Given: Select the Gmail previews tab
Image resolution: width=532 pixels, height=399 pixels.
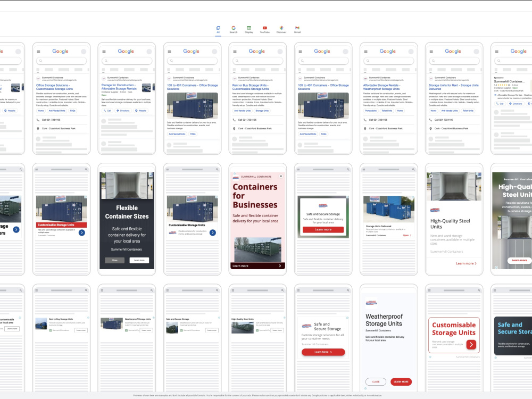Looking at the screenshot, I should click(297, 29).
